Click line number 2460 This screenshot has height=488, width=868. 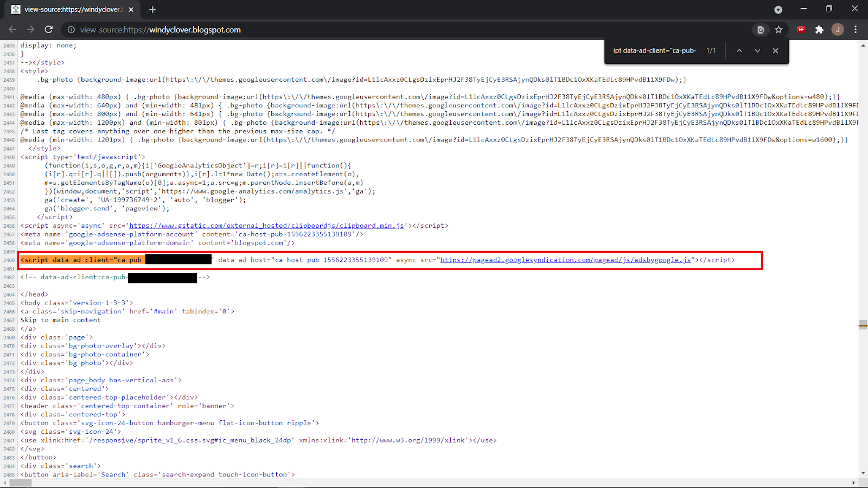9,260
